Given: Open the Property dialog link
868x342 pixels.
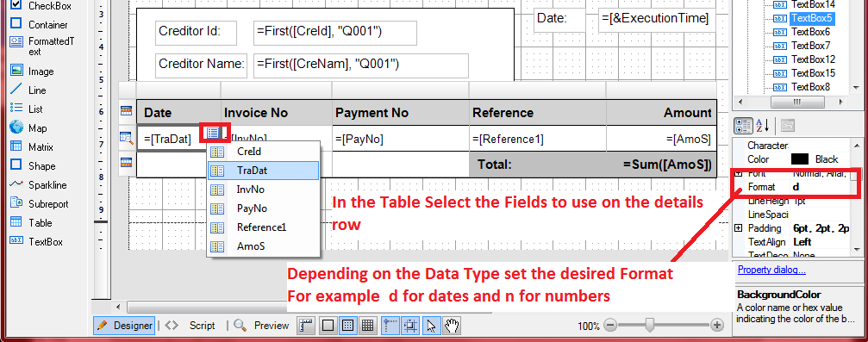Looking at the screenshot, I should click(x=771, y=270).
